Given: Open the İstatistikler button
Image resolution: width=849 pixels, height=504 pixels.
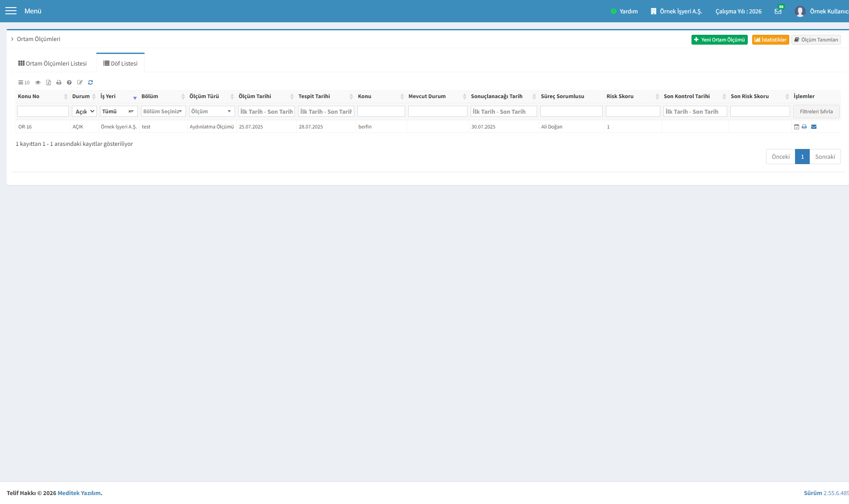Looking at the screenshot, I should pos(770,40).
